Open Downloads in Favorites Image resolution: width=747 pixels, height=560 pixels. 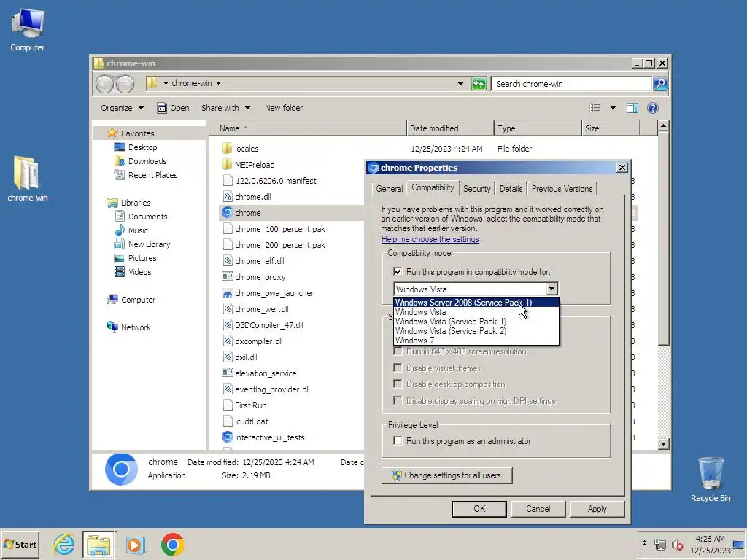tap(141, 161)
